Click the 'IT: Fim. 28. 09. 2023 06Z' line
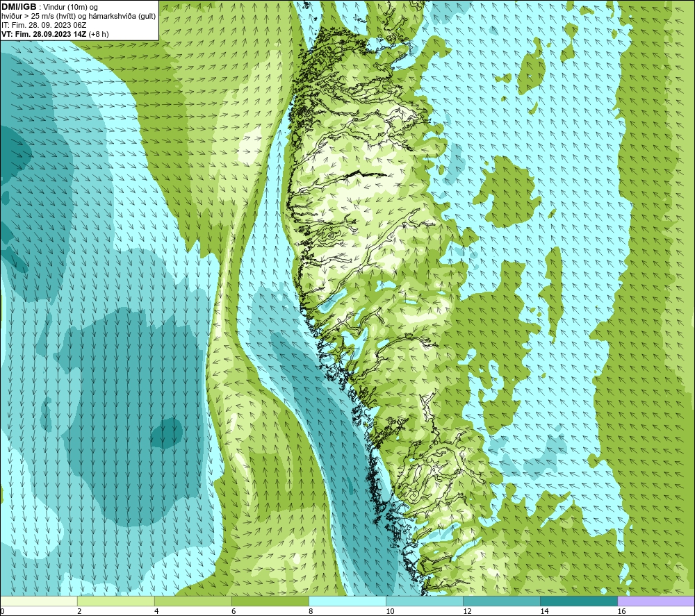The image size is (695, 616). click(44, 25)
